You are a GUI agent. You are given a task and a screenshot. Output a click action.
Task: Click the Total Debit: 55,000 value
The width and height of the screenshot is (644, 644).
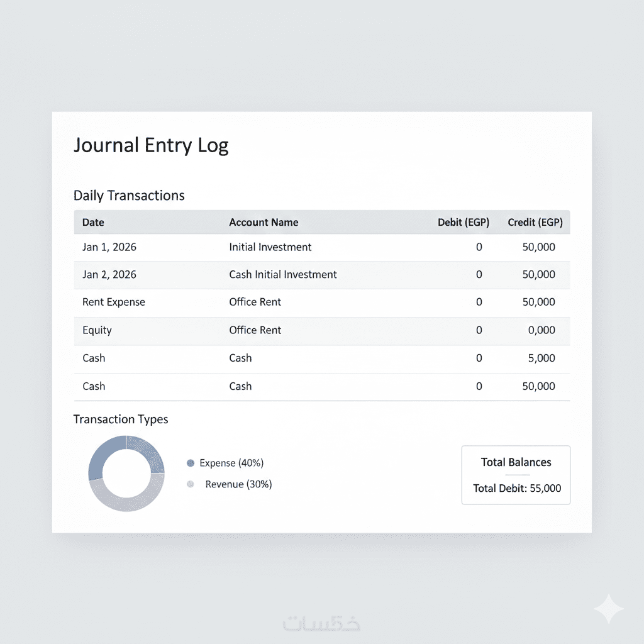[517, 488]
